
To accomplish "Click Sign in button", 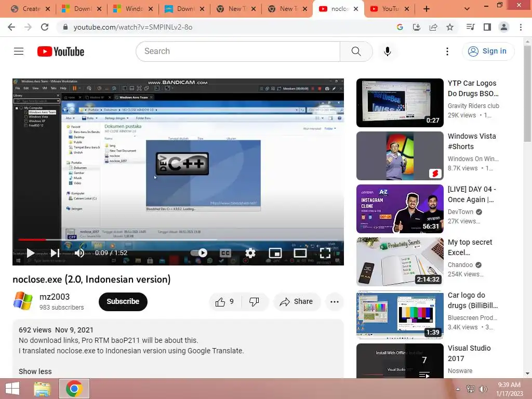I will pos(488,51).
